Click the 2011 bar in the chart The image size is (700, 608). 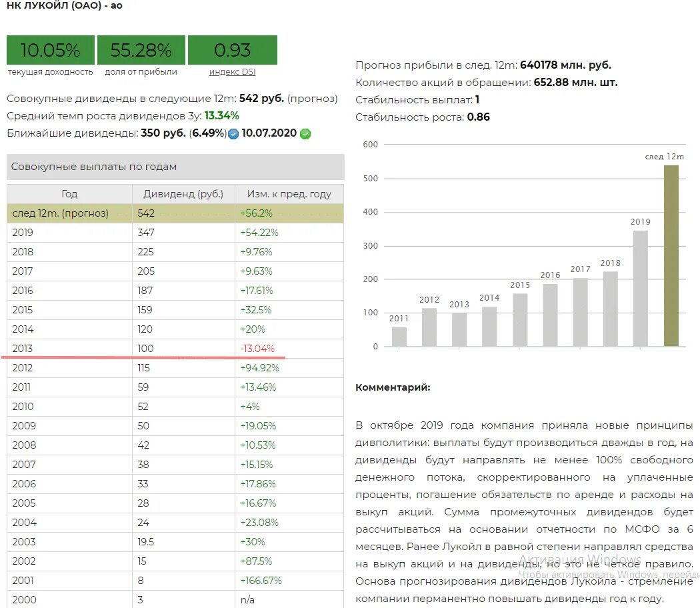pyautogui.click(x=399, y=337)
